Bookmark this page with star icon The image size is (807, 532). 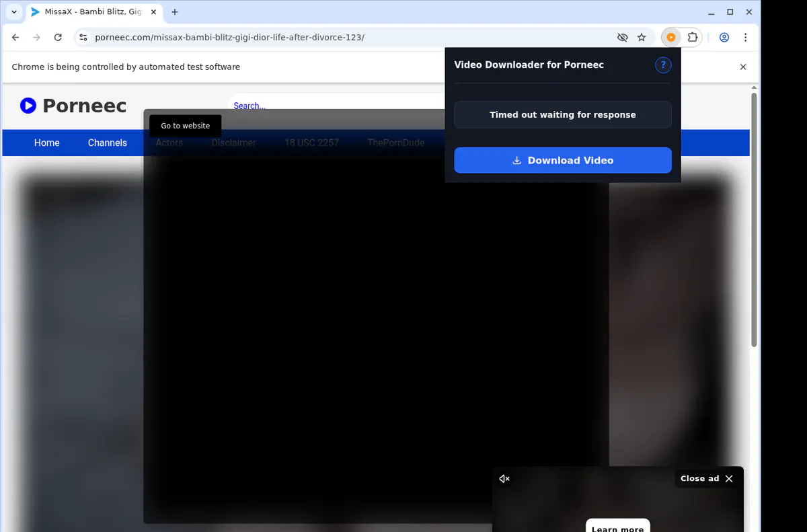pyautogui.click(x=642, y=38)
